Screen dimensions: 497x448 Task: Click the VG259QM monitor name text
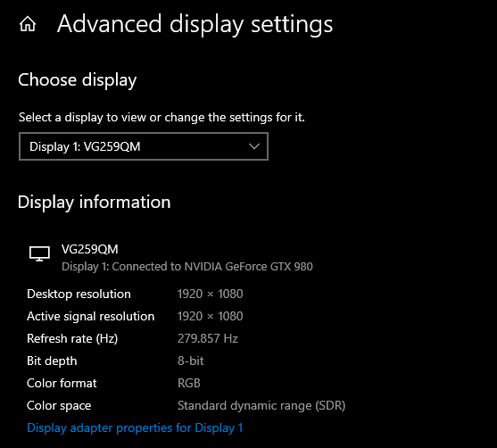(90, 249)
